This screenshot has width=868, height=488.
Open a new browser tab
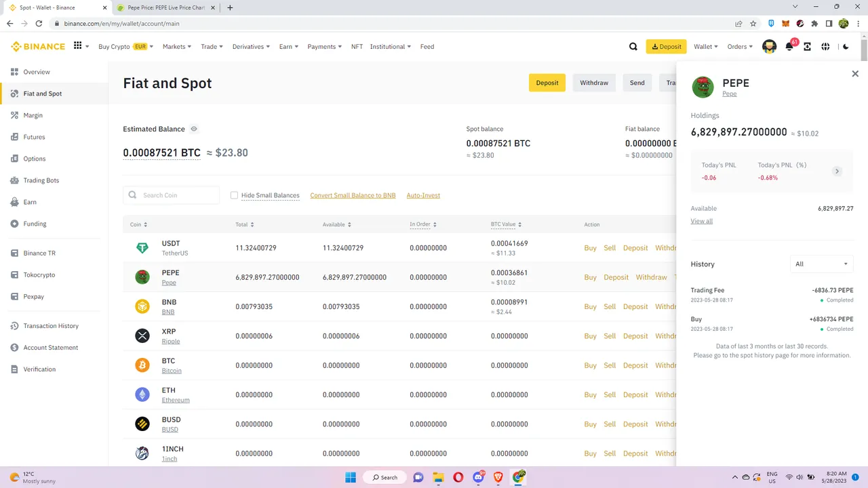tap(230, 7)
